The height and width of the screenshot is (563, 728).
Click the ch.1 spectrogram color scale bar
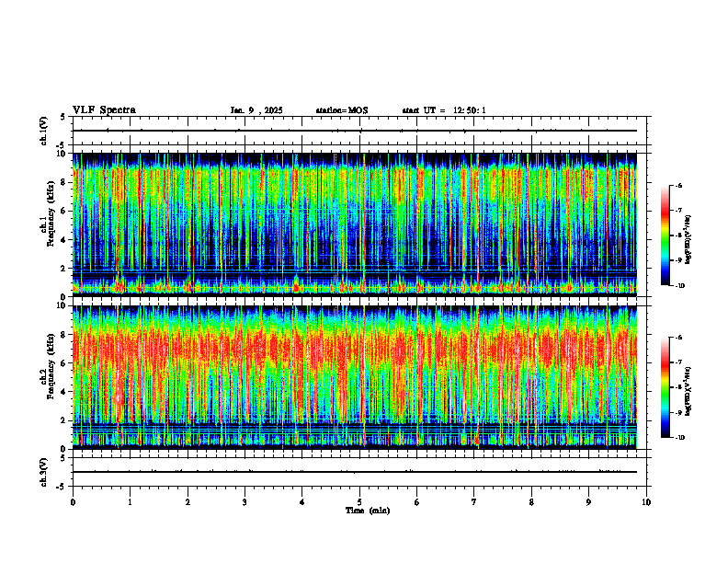665,236
